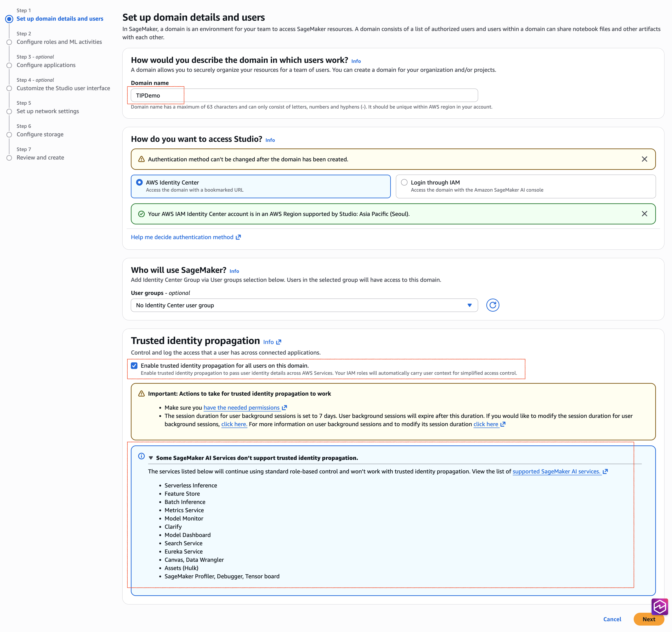Open the User groups dropdown
This screenshot has width=672, height=632.
[x=304, y=305]
